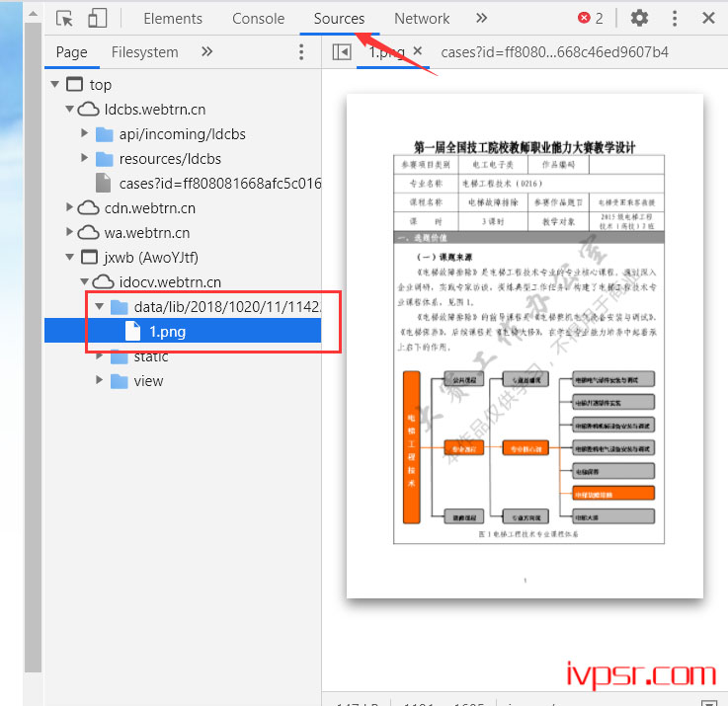Collapse the jxwb (AwoYJtf) frame node
The image size is (728, 706).
[x=70, y=257]
